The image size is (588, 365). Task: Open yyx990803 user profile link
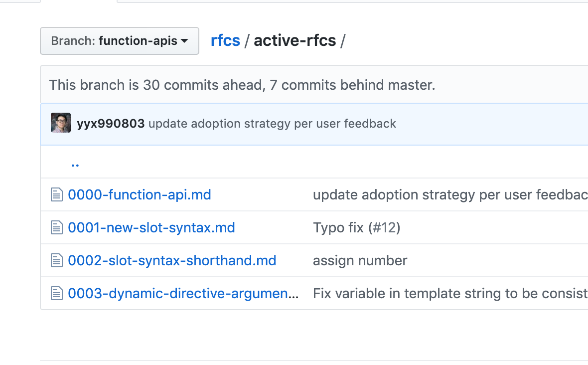point(111,124)
